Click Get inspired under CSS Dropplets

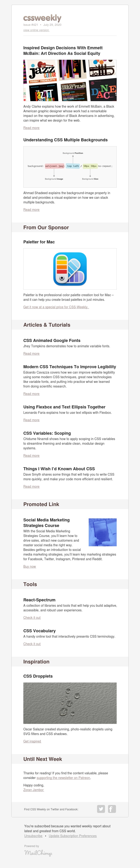point(32,741)
